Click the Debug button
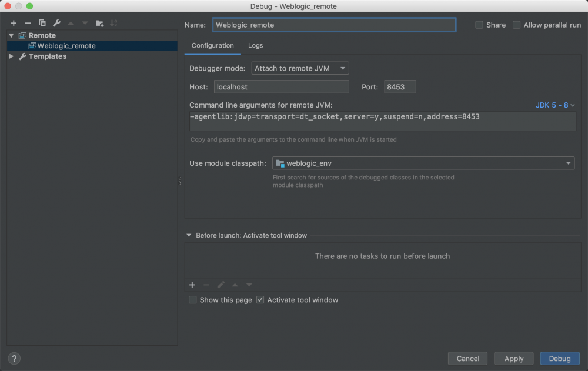588x371 pixels. (559, 358)
